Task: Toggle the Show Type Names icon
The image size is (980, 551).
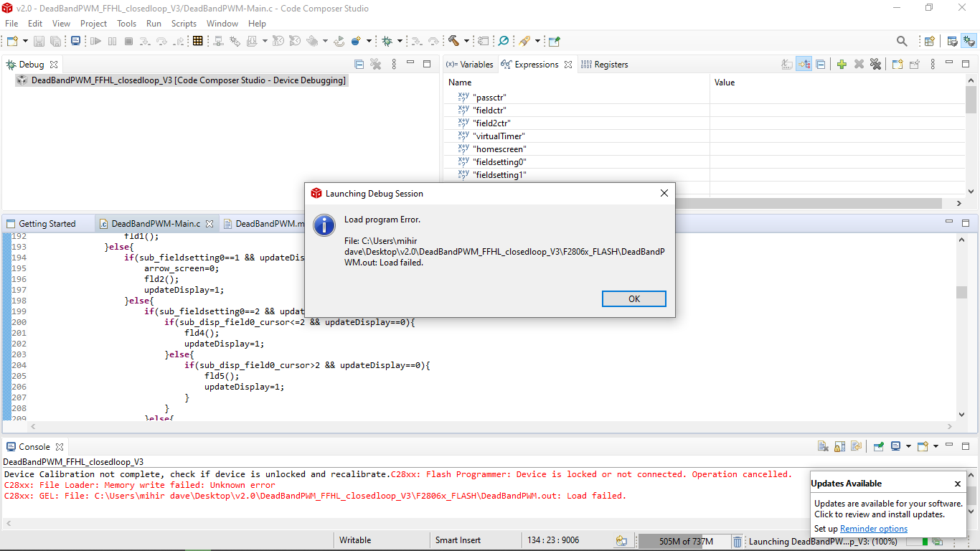Action: (x=787, y=65)
